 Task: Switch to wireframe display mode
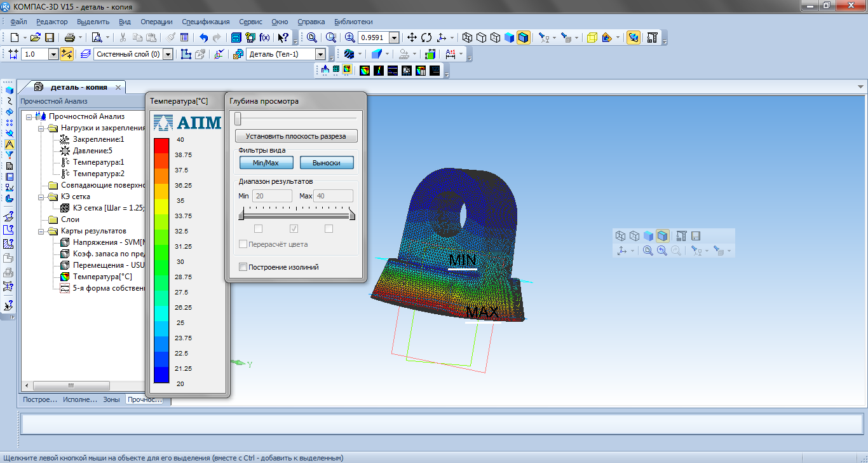(x=468, y=38)
